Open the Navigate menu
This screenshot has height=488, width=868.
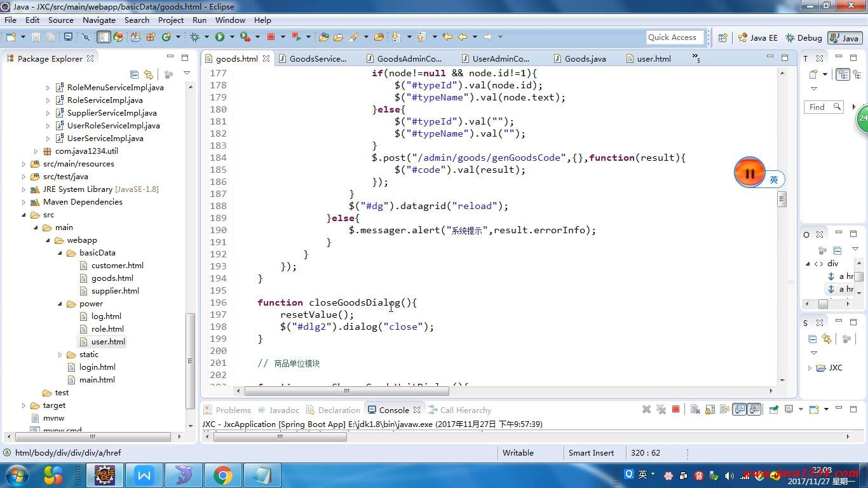pyautogui.click(x=99, y=20)
